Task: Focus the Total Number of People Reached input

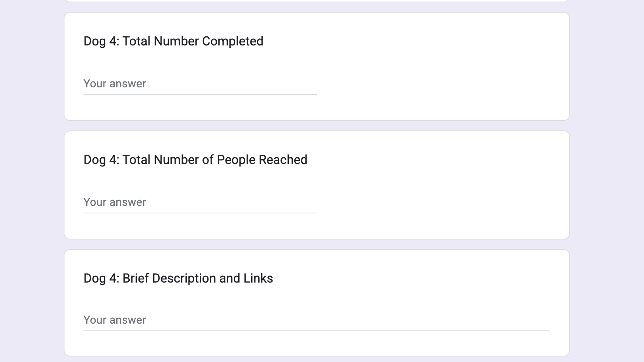Action: 200,202
